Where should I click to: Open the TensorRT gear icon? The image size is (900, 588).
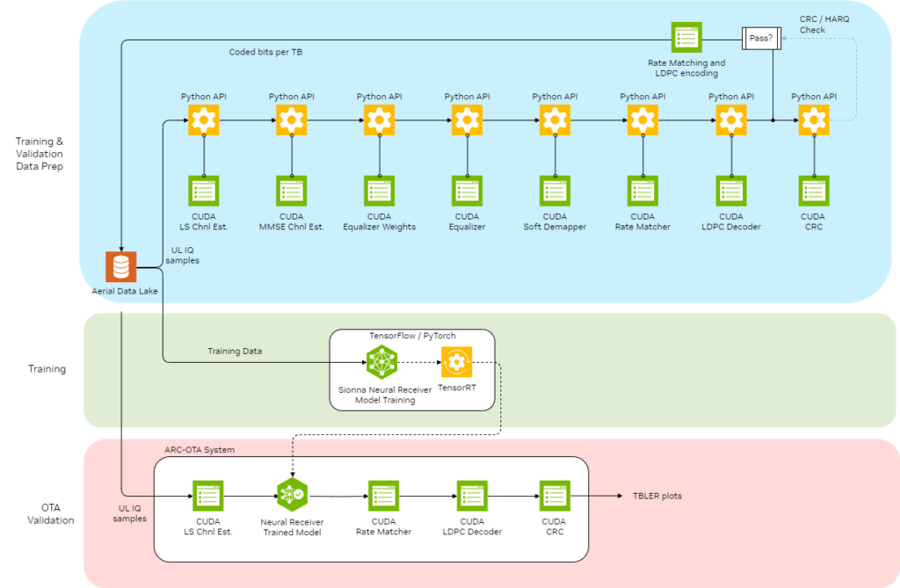click(456, 360)
